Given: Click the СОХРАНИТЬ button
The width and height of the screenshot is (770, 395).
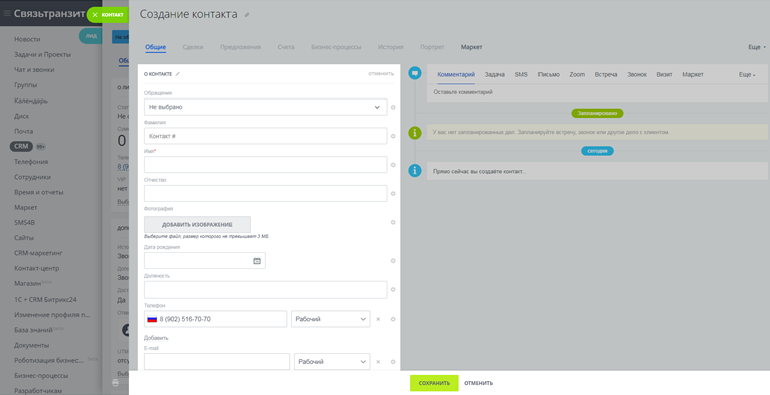Looking at the screenshot, I should click(434, 383).
